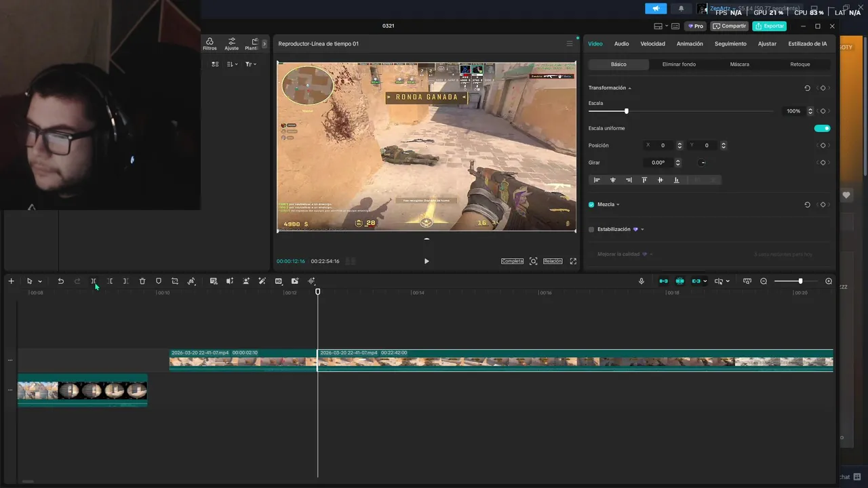
Task: Switch to the Audio tab
Action: click(x=621, y=44)
